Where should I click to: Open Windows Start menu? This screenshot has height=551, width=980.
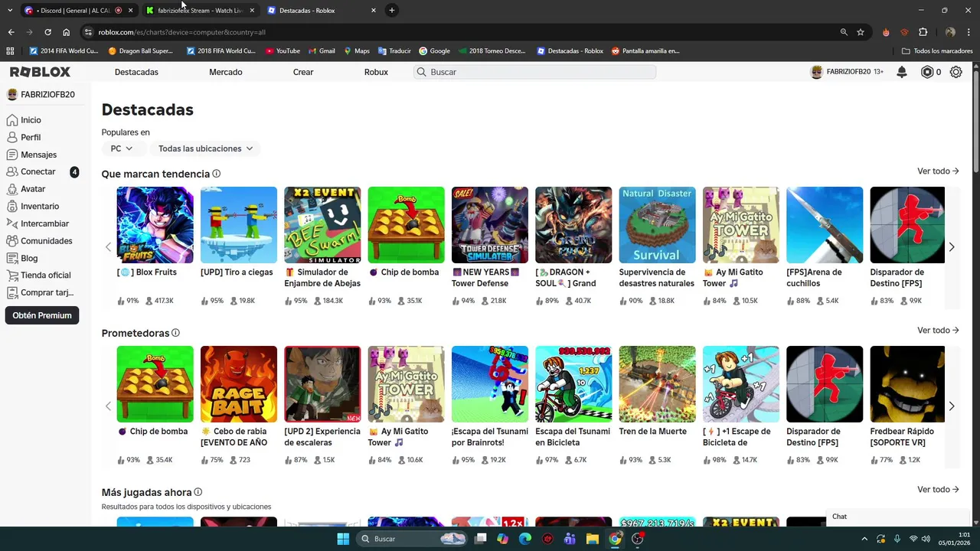pyautogui.click(x=343, y=539)
